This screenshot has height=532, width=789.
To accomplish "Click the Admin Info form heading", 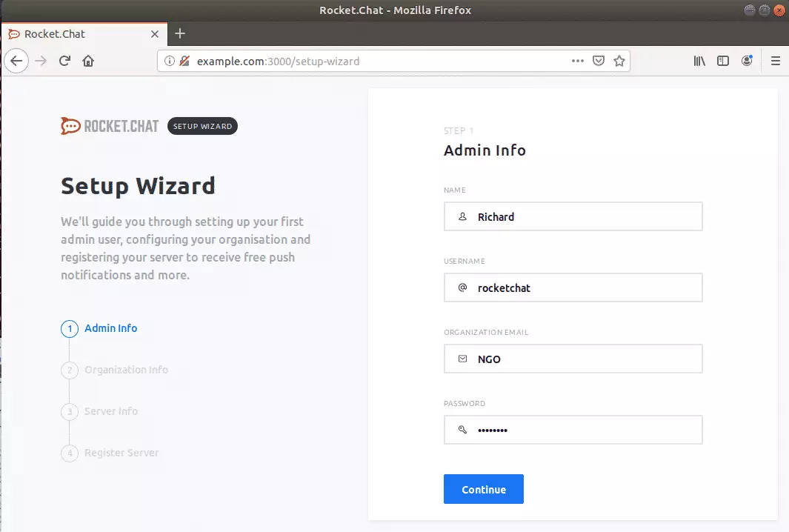I will click(485, 150).
